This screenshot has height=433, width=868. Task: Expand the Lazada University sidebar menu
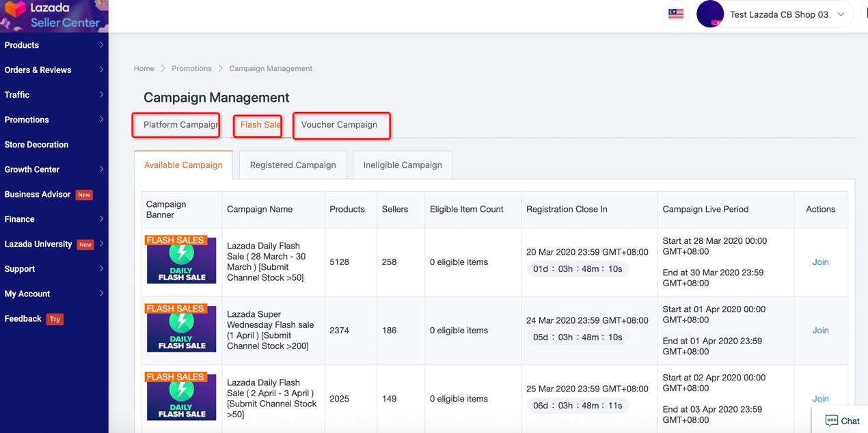54,244
